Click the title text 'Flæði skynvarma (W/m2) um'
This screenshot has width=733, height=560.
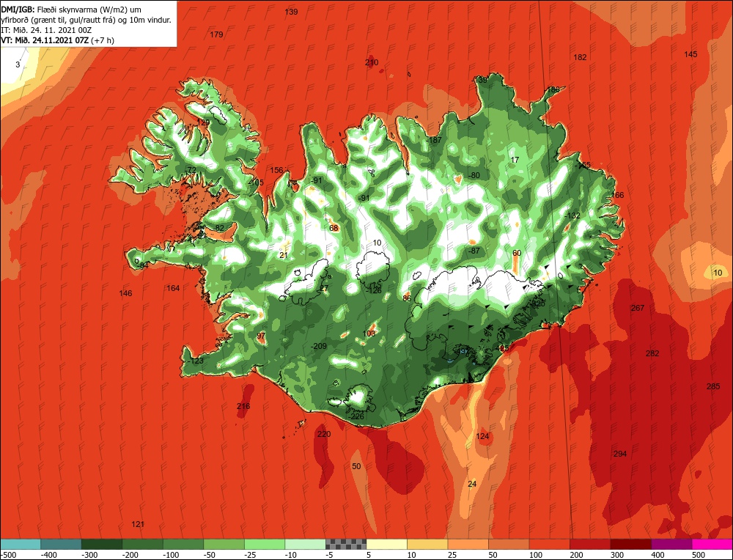(89, 10)
